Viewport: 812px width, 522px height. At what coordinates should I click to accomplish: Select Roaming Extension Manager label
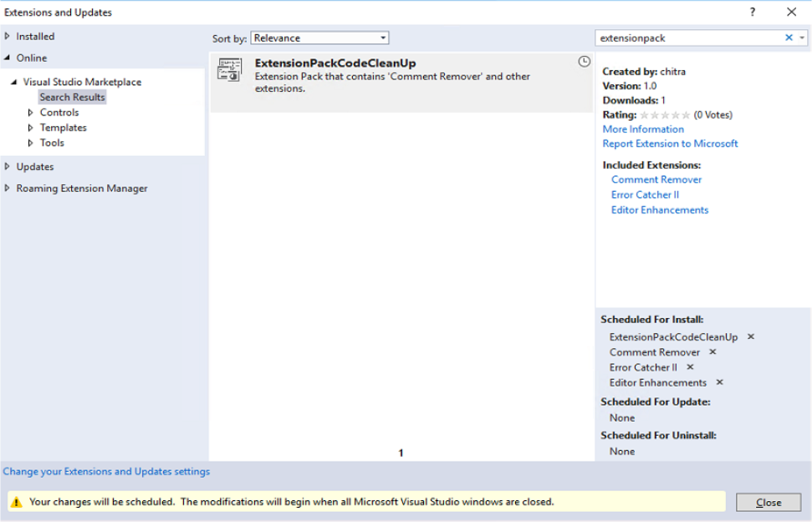pyautogui.click(x=82, y=188)
